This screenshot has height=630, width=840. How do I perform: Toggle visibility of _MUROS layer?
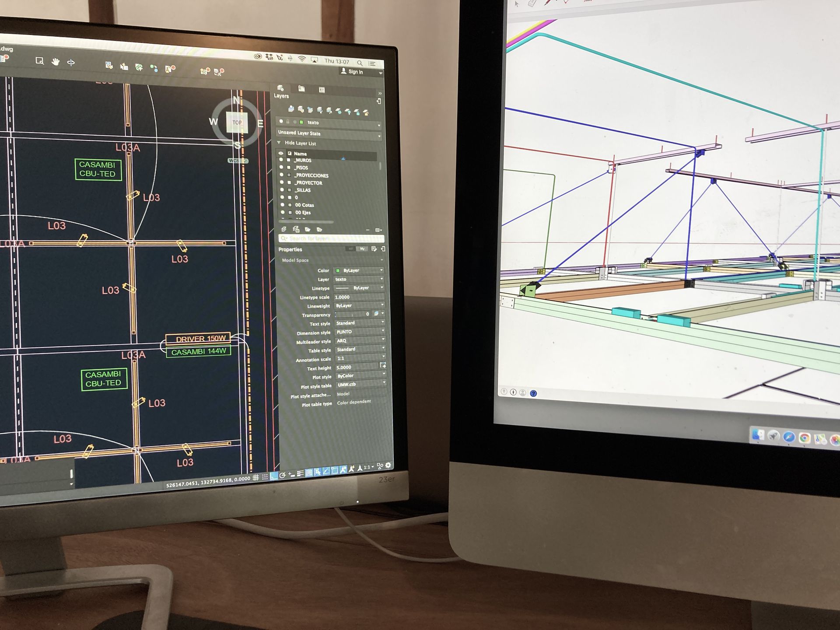point(281,160)
